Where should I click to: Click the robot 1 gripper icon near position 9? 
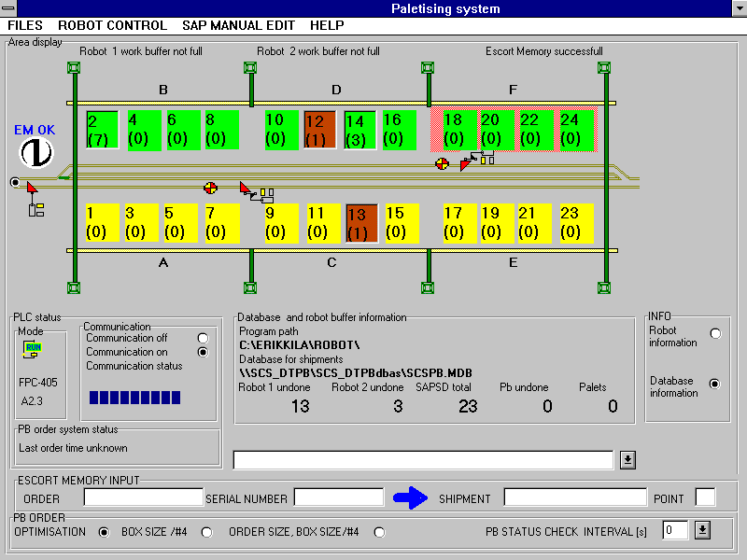pyautogui.click(x=257, y=192)
